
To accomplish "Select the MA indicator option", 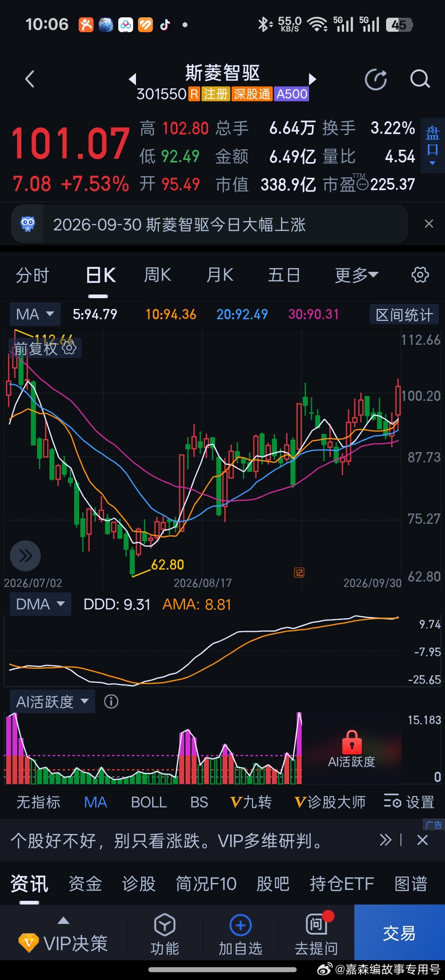I will tap(96, 802).
